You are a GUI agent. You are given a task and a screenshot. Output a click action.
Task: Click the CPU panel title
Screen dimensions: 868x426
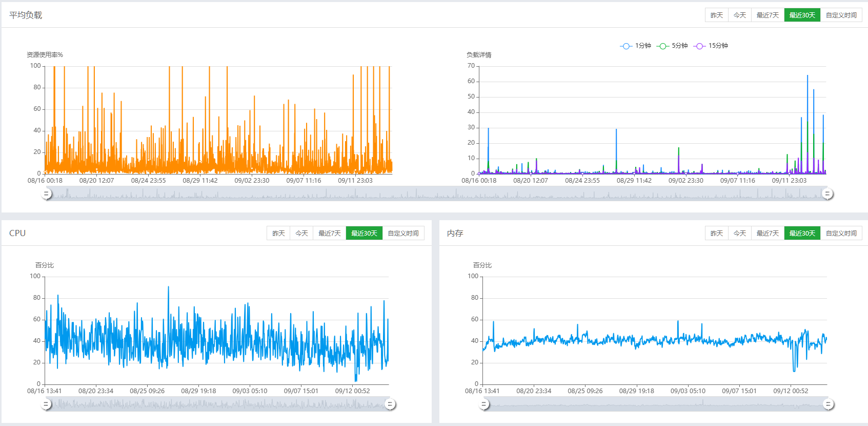(17, 233)
